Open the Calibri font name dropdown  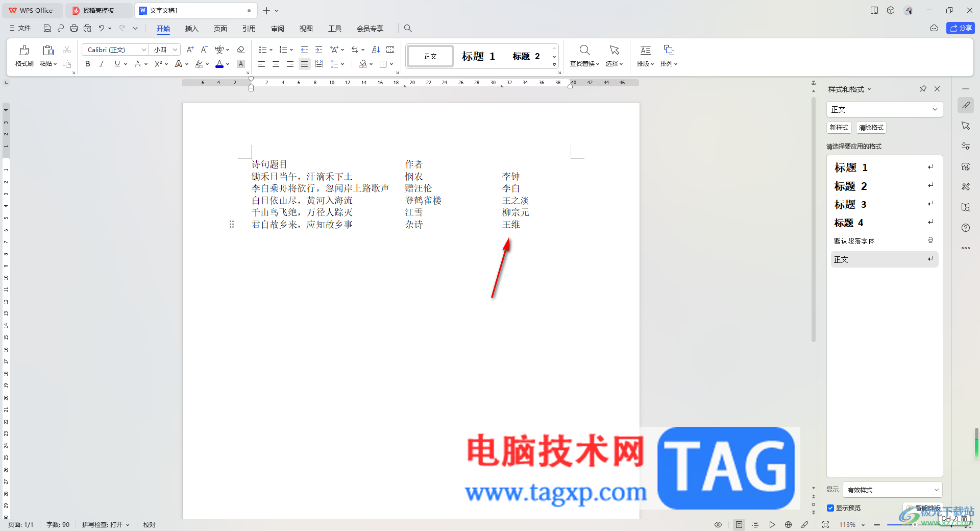point(143,50)
